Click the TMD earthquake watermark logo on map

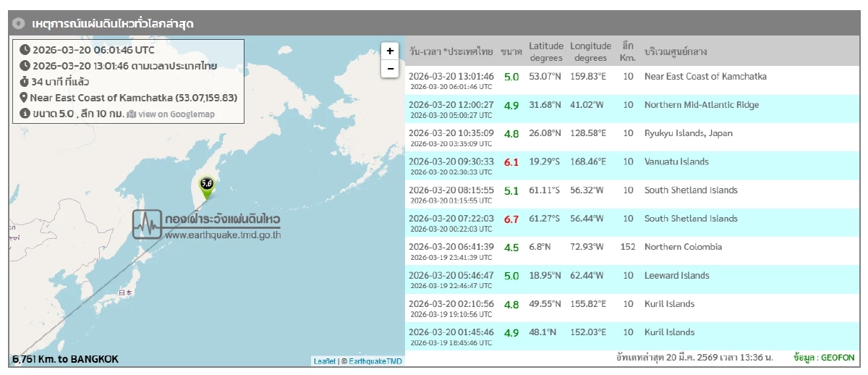point(207,225)
